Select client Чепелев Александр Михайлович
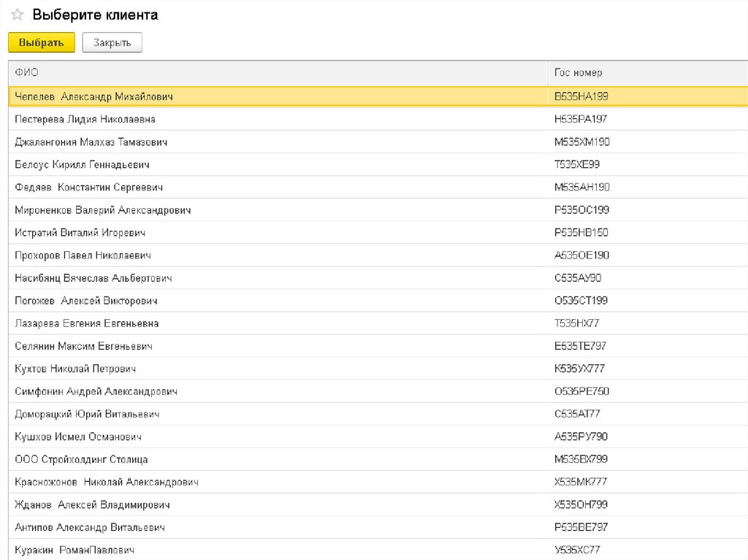 pos(93,96)
